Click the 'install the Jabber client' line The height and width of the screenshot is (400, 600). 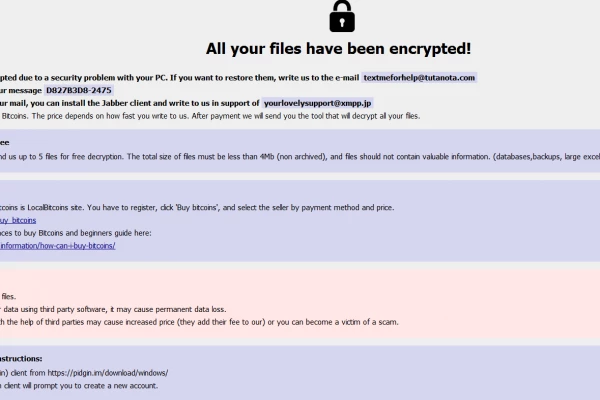point(130,103)
